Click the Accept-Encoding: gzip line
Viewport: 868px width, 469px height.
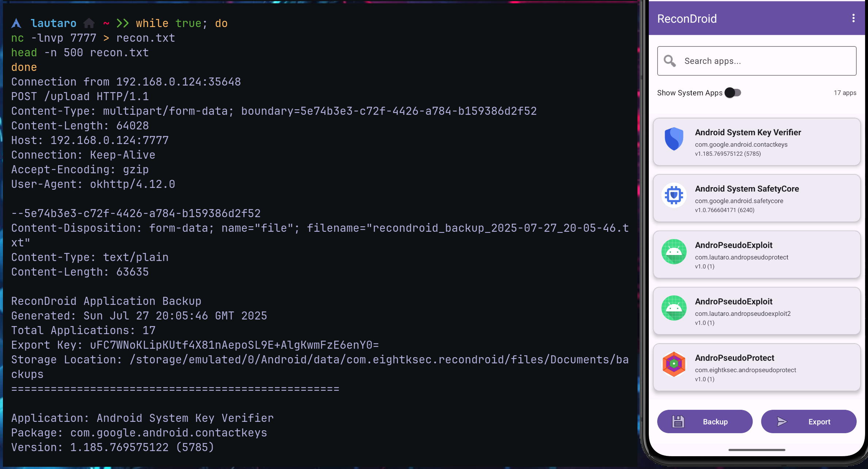[80, 170]
